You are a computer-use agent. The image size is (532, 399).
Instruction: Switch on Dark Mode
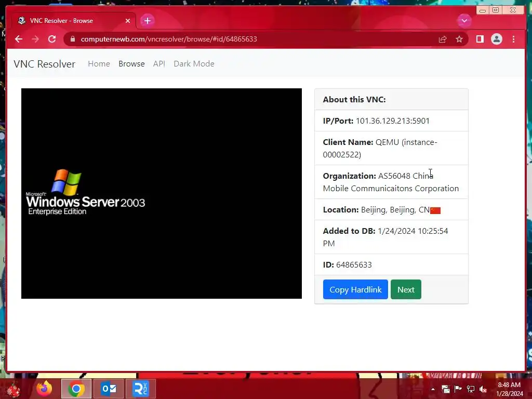tap(194, 64)
